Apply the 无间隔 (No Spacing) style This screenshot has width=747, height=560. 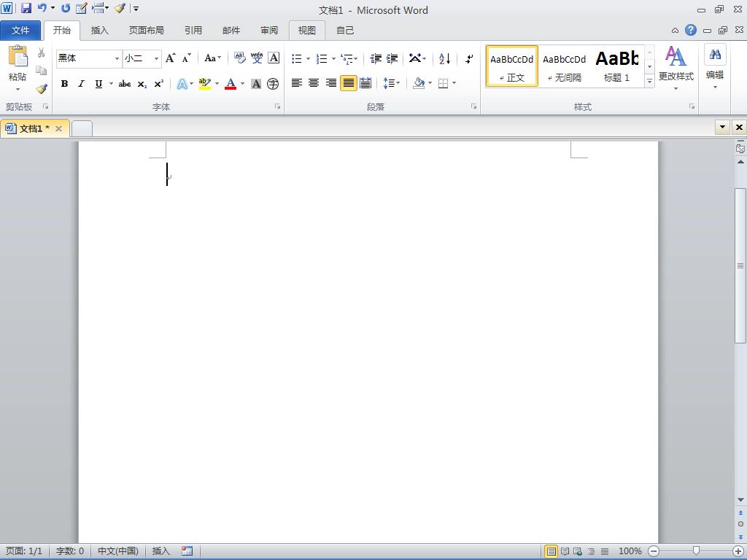[x=564, y=66]
